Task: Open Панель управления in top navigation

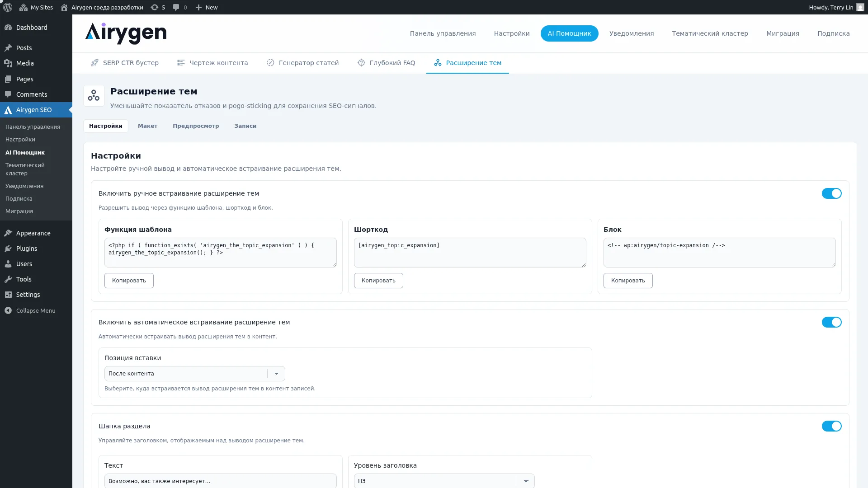Action: [443, 33]
